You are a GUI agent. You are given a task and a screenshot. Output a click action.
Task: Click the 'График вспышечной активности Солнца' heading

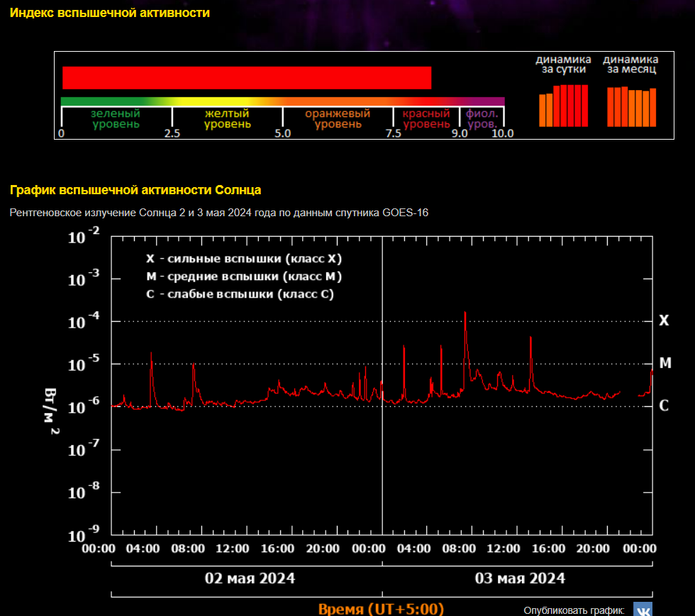135,190
